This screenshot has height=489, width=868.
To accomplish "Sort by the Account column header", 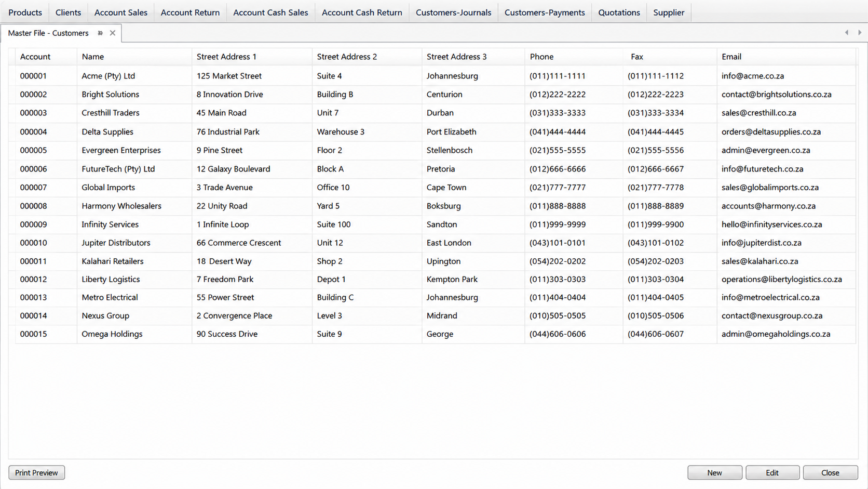I will [46, 57].
